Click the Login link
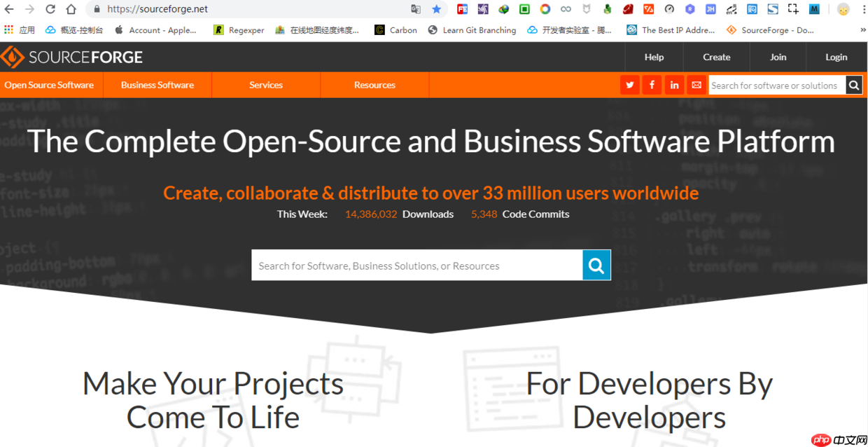Viewport: 868px width, 447px height. 836,57
